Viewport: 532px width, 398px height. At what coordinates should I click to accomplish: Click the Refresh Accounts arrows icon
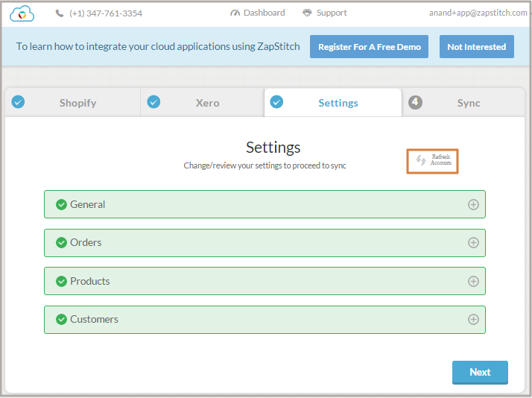pyautogui.click(x=421, y=159)
